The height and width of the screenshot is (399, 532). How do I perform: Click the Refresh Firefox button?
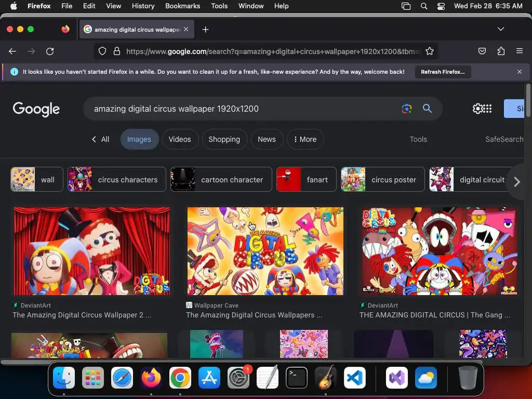(x=443, y=72)
